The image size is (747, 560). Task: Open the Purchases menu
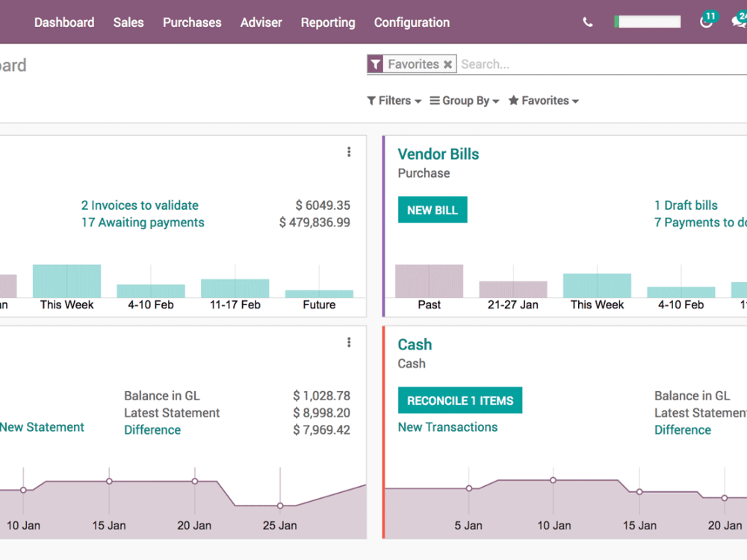coord(192,22)
